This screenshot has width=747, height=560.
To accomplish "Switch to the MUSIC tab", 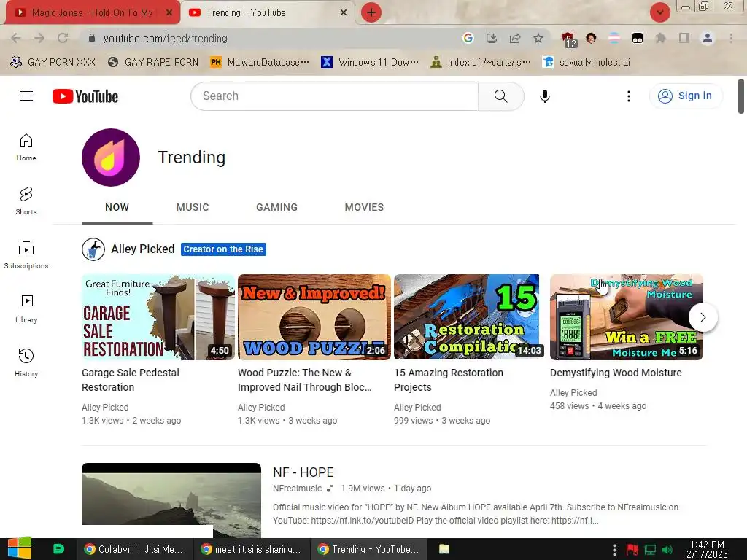I will click(193, 207).
